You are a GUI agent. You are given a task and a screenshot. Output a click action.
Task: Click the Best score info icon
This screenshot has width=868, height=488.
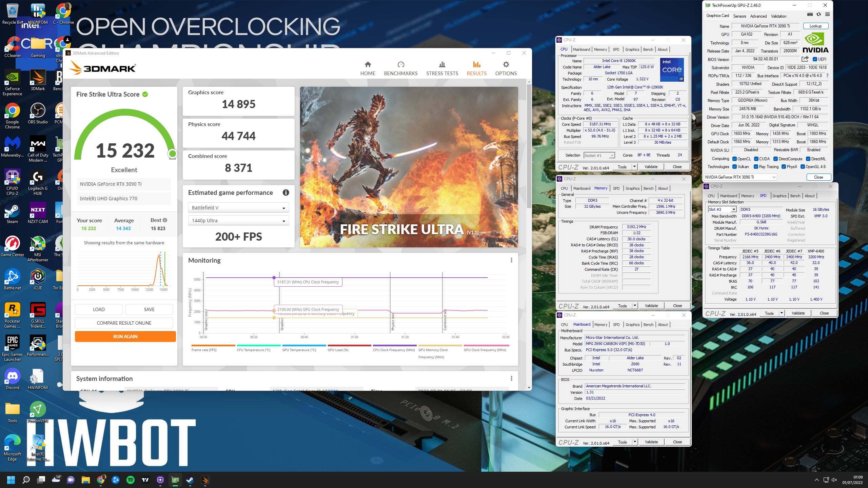pyautogui.click(x=165, y=220)
